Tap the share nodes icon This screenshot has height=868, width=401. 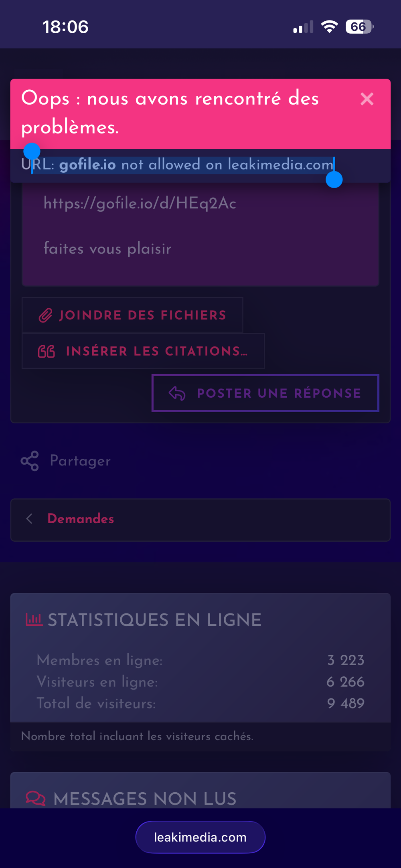point(30,461)
